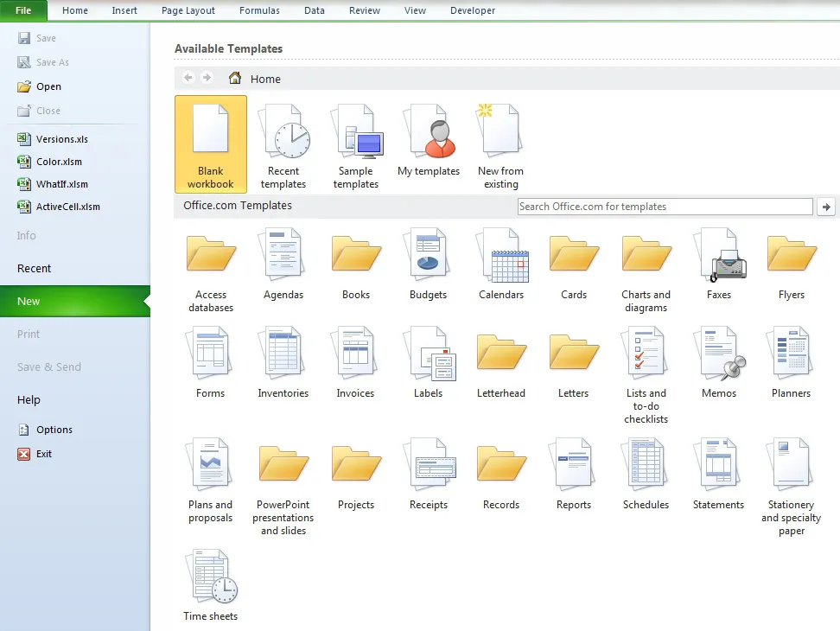The width and height of the screenshot is (840, 631).
Task: Select the Blank workbook template
Action: [x=210, y=143]
